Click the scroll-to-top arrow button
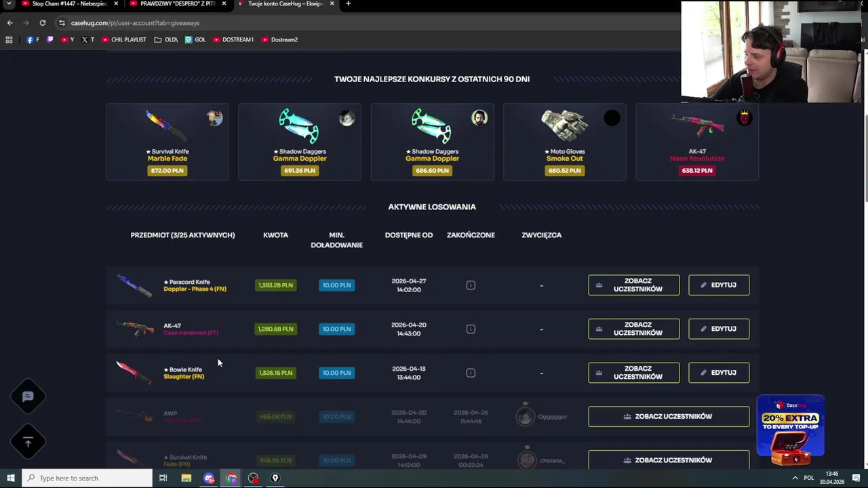 [x=28, y=441]
